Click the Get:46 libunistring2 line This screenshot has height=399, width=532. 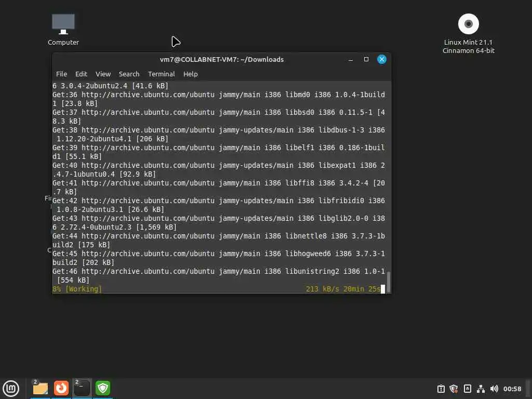[219, 276]
